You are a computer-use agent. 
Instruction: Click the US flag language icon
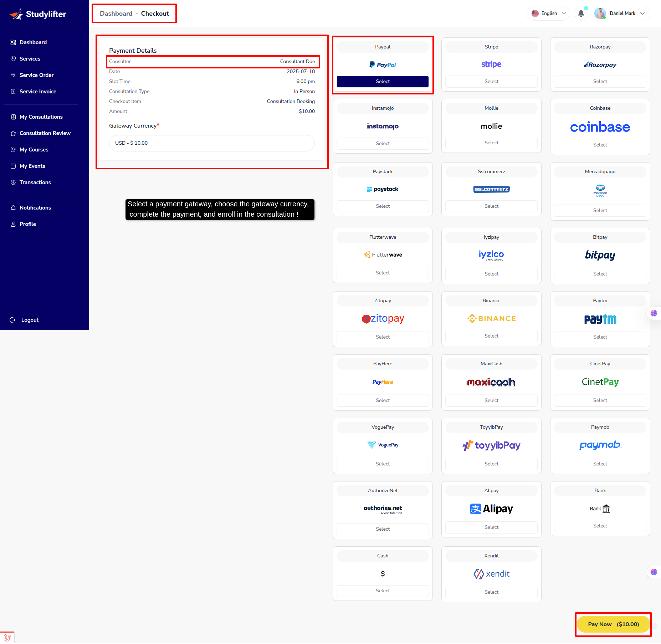coord(535,14)
